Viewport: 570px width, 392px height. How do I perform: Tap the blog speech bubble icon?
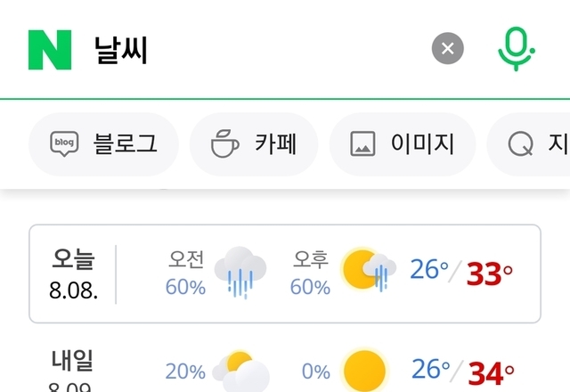coord(64,144)
